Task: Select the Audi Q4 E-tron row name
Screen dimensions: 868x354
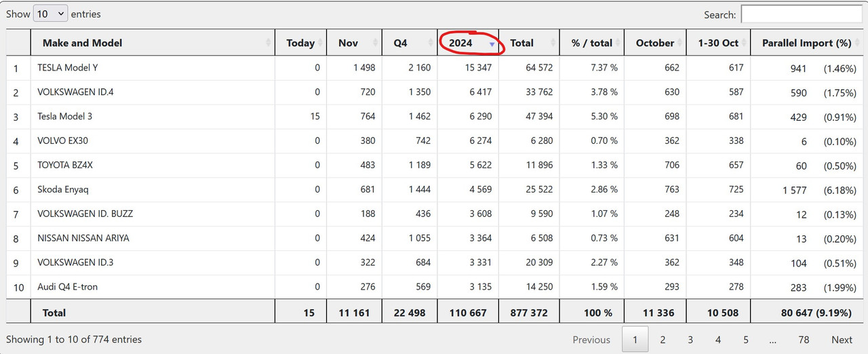Action: [x=68, y=287]
